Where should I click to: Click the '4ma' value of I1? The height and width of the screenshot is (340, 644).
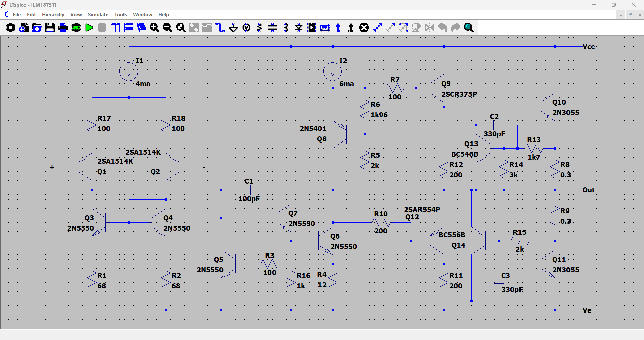(143, 84)
